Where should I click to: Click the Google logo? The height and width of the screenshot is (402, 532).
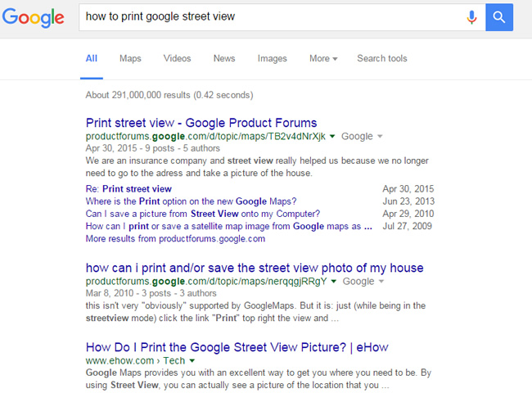33,17
